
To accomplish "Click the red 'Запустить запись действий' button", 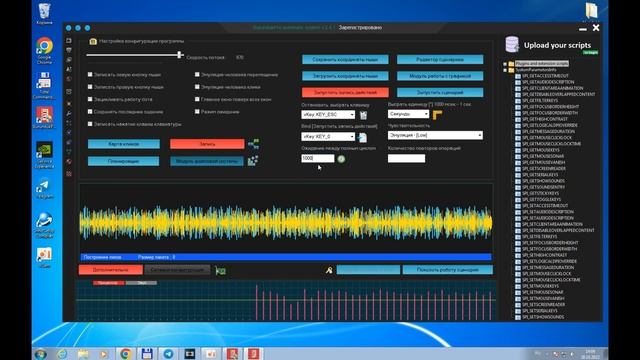I will [x=345, y=92].
